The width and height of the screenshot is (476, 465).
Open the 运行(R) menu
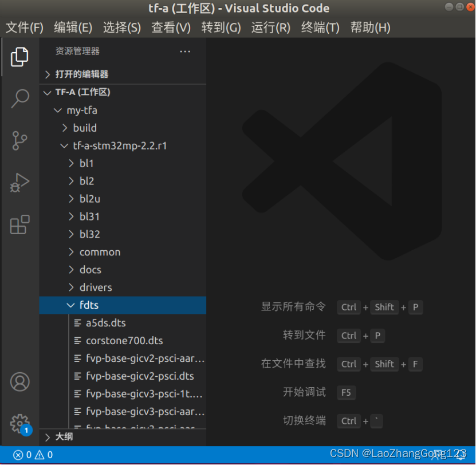click(x=270, y=27)
